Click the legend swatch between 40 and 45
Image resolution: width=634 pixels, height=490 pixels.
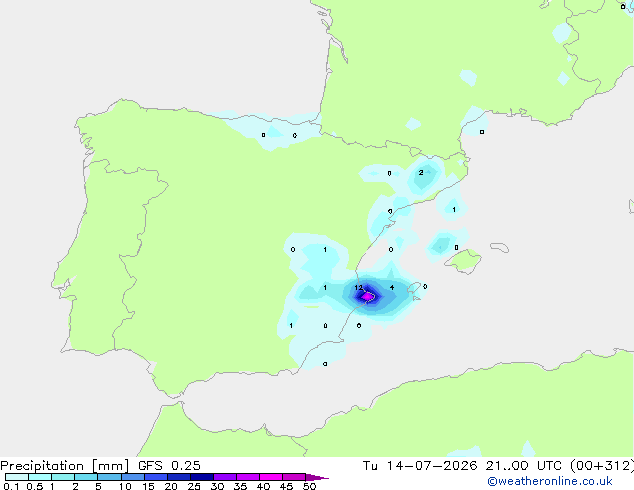pos(271,477)
